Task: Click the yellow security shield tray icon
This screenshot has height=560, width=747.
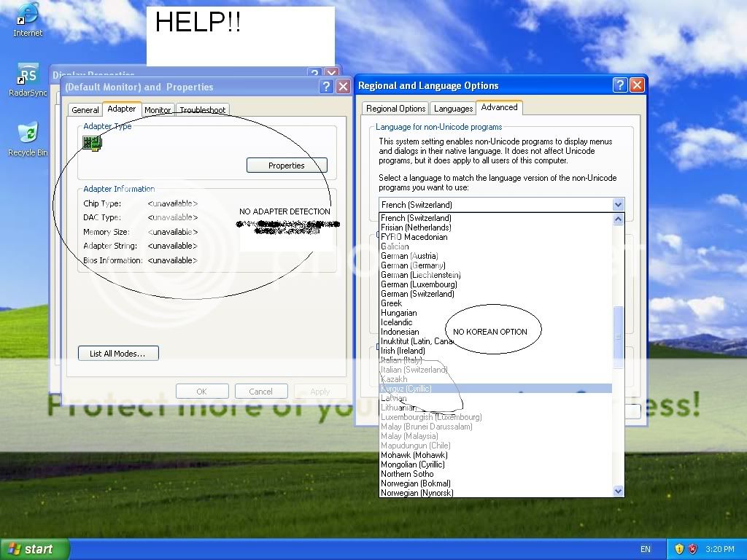Action: point(679,549)
